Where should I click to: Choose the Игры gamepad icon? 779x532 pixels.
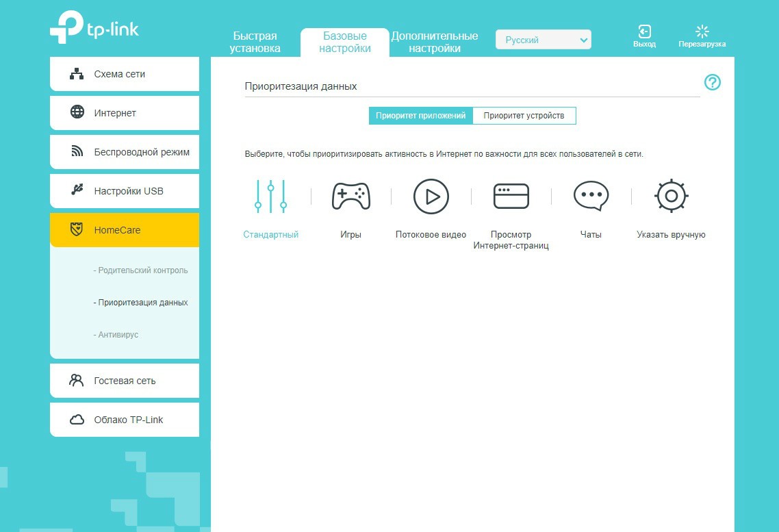(x=350, y=197)
